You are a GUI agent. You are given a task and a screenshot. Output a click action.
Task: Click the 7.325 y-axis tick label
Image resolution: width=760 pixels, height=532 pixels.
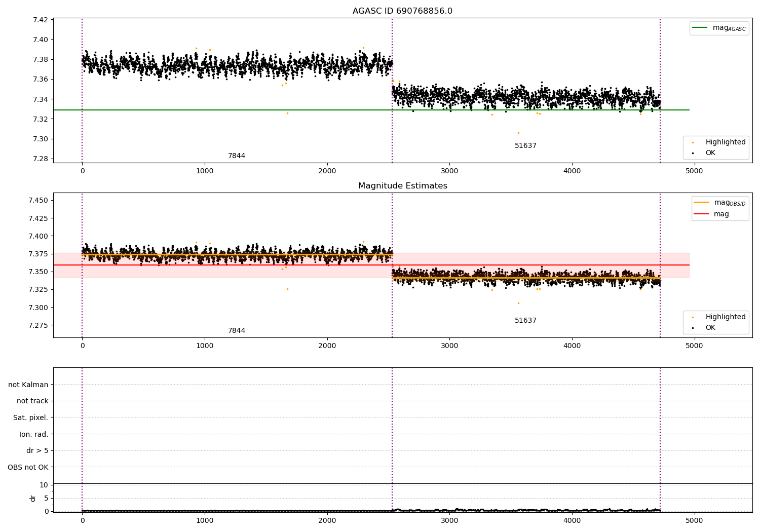pos(38,290)
